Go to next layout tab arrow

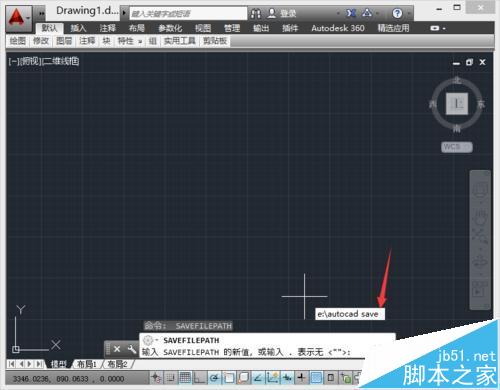click(29, 364)
